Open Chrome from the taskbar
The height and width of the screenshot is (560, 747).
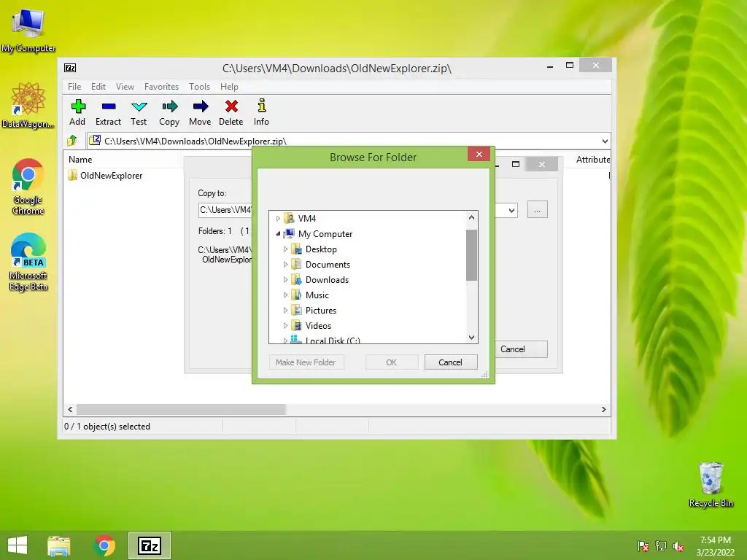104,545
